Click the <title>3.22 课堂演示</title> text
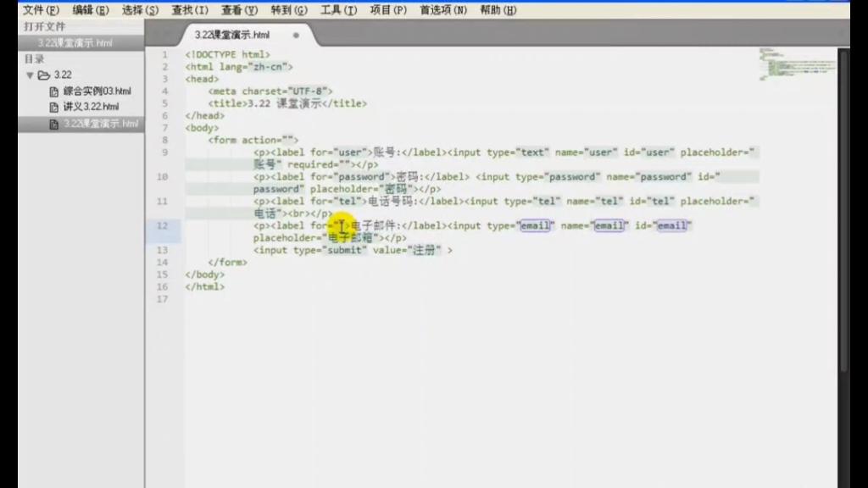The width and height of the screenshot is (868, 488). (x=287, y=103)
